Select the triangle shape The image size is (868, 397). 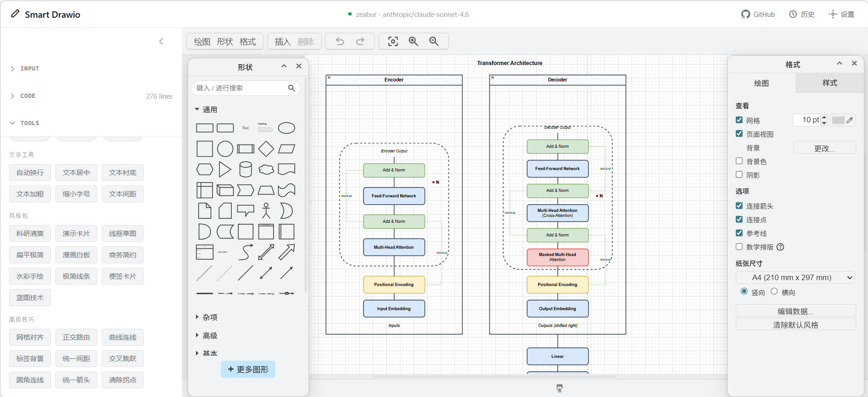[225, 169]
